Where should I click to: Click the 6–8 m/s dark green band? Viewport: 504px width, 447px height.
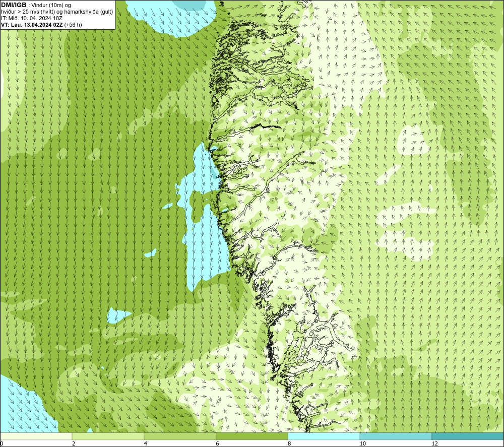[252, 436]
